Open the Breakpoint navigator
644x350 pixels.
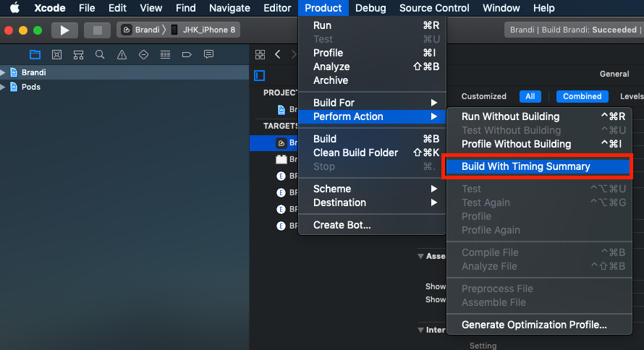187,55
